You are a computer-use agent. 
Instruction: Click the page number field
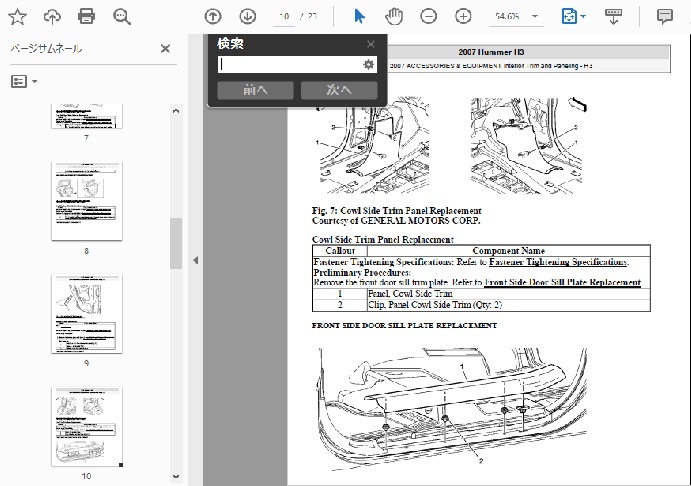284,17
